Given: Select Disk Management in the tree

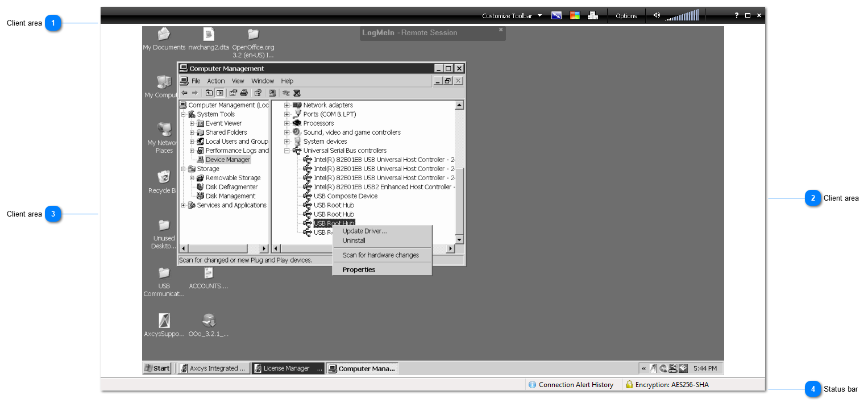Looking at the screenshot, I should tap(230, 196).
